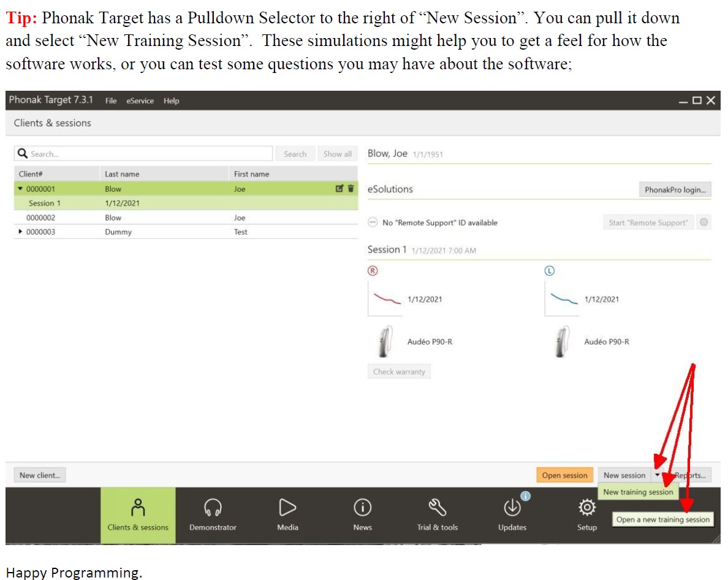Click the New client button
The image size is (728, 580).
tap(40, 475)
